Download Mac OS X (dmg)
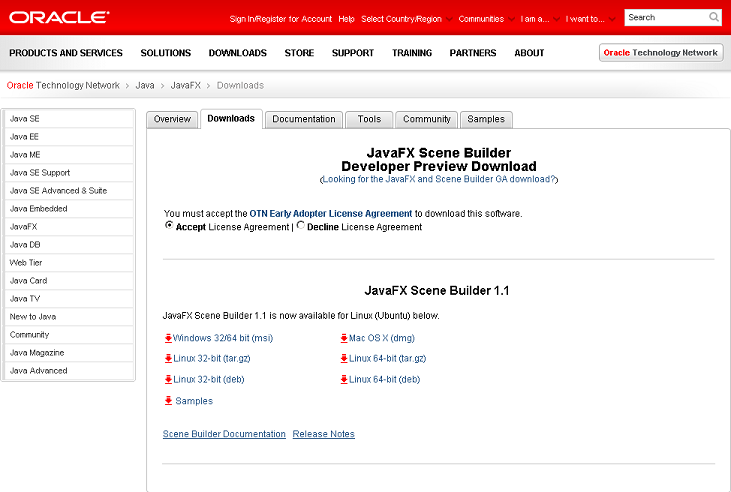The height and width of the screenshot is (492, 731). pos(382,338)
